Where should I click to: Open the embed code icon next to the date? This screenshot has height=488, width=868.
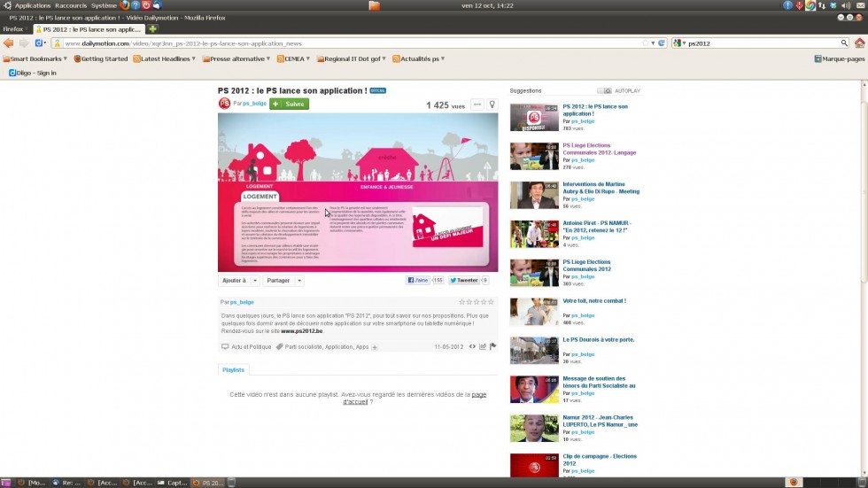click(x=472, y=347)
